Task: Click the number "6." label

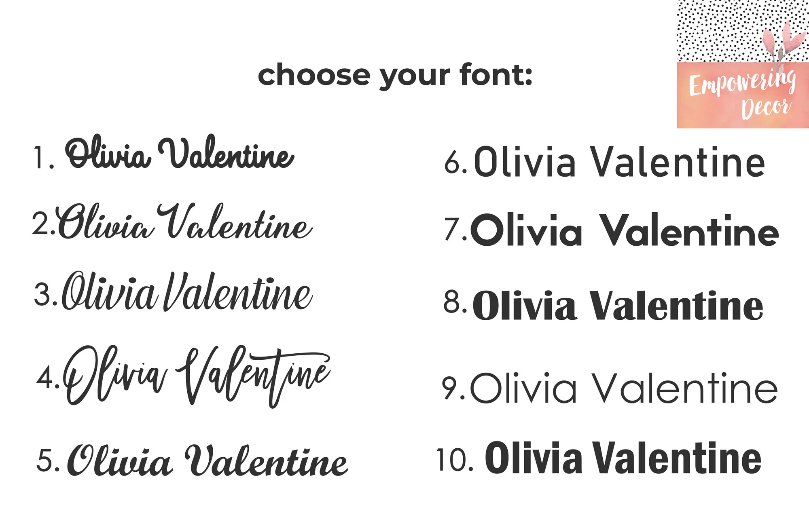Action: pyautogui.click(x=455, y=163)
